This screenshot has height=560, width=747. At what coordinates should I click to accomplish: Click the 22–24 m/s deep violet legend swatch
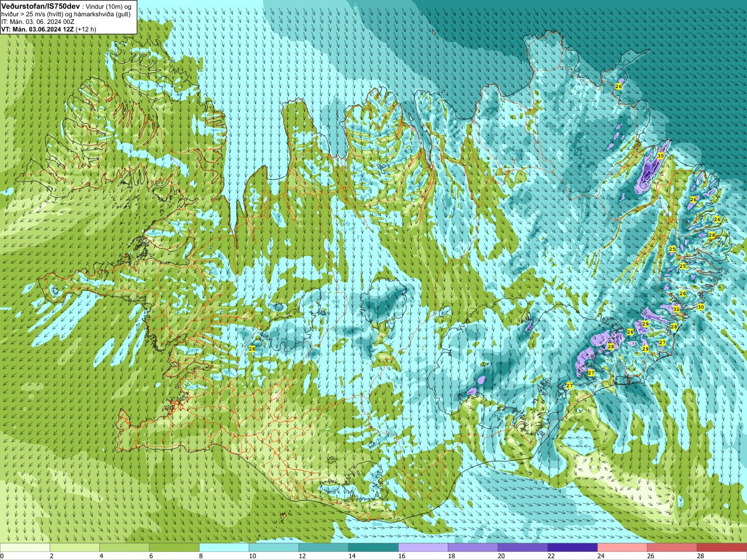[573, 547]
